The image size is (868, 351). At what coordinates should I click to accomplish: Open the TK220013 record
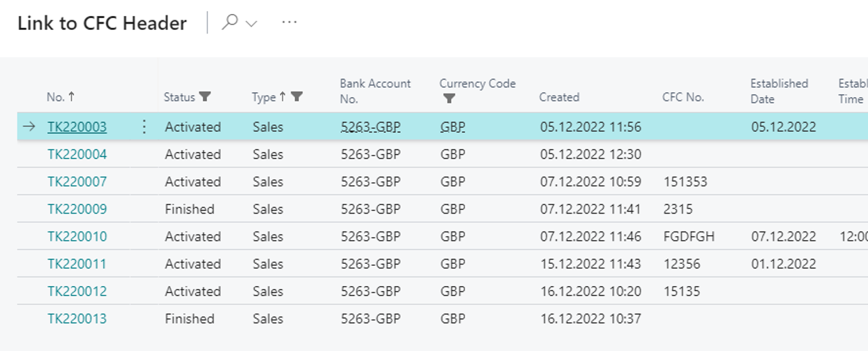pyautogui.click(x=77, y=319)
